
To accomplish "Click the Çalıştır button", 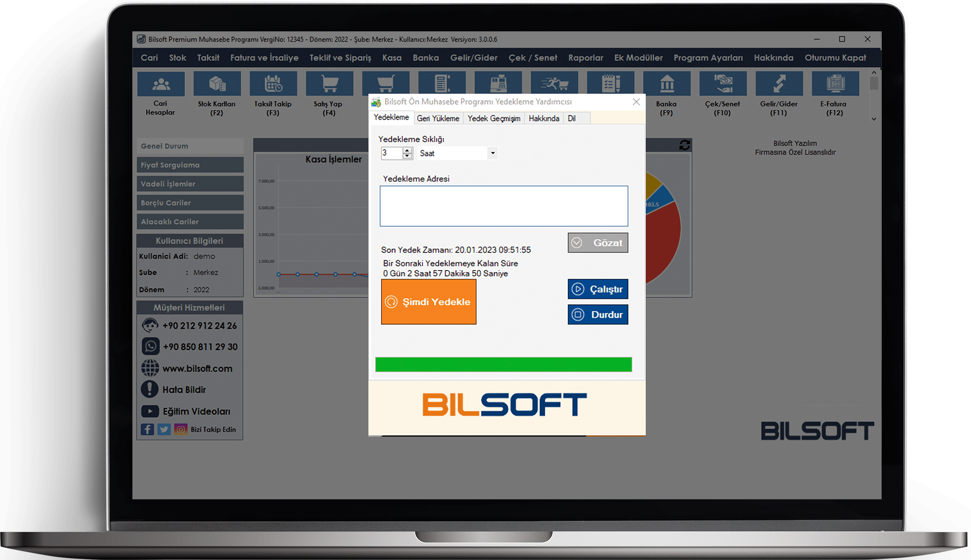I will pyautogui.click(x=598, y=289).
